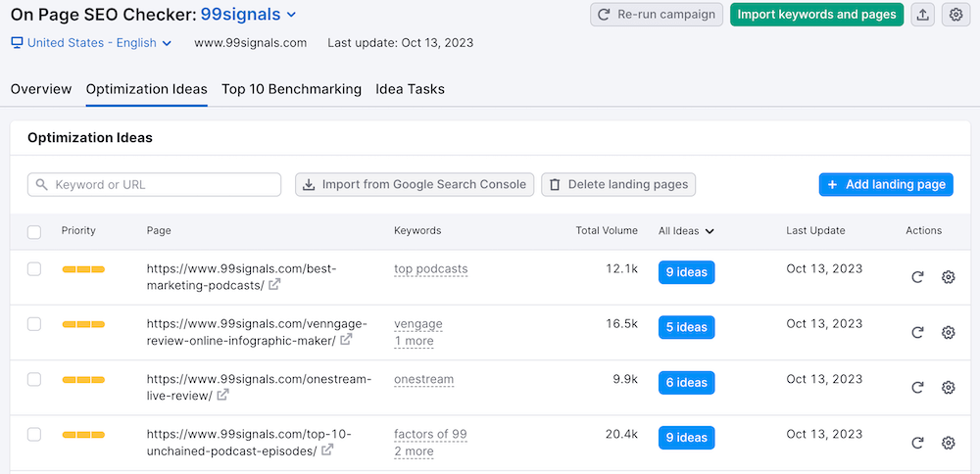Image resolution: width=980 pixels, height=474 pixels.
Task: Check the onestream-live-review row checkbox
Action: pyautogui.click(x=34, y=379)
